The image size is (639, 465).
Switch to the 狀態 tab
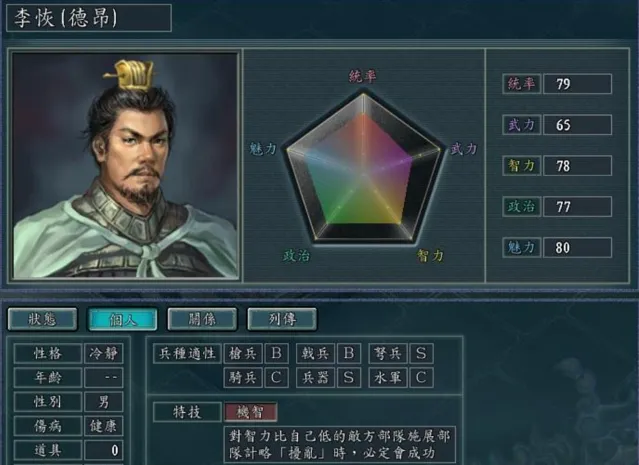coord(42,319)
